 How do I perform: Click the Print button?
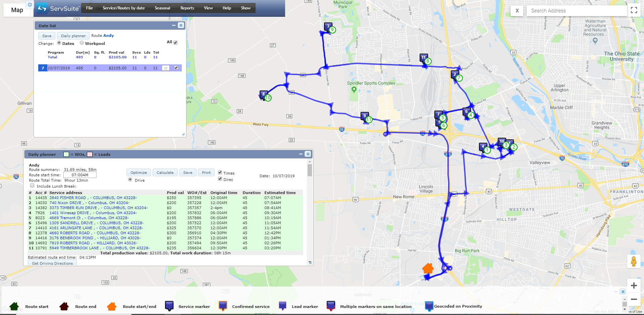(206, 173)
